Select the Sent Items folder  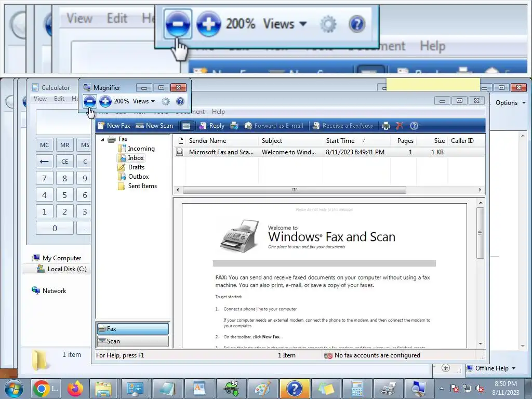point(142,186)
